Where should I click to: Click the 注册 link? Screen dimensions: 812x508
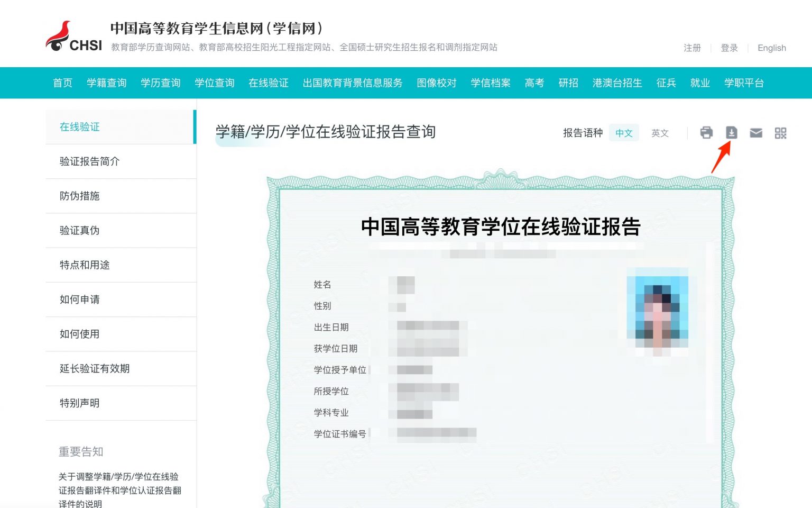(692, 48)
